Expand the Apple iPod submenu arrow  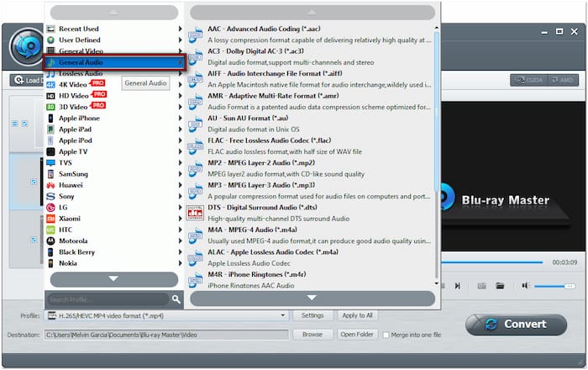(x=180, y=140)
